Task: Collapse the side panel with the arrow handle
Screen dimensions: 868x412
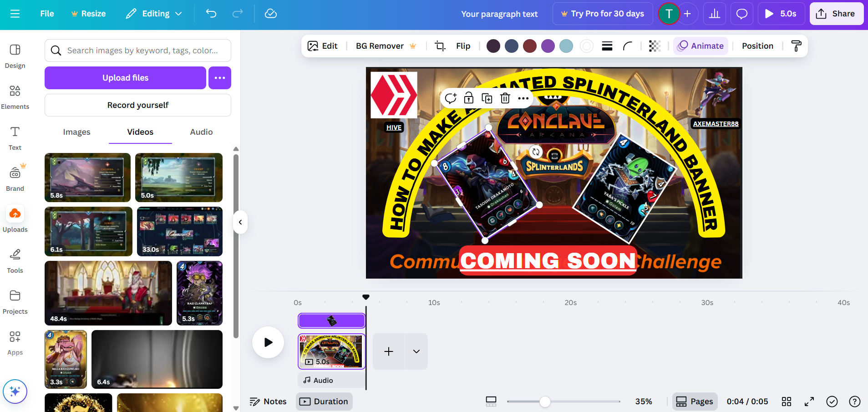Action: [240, 222]
